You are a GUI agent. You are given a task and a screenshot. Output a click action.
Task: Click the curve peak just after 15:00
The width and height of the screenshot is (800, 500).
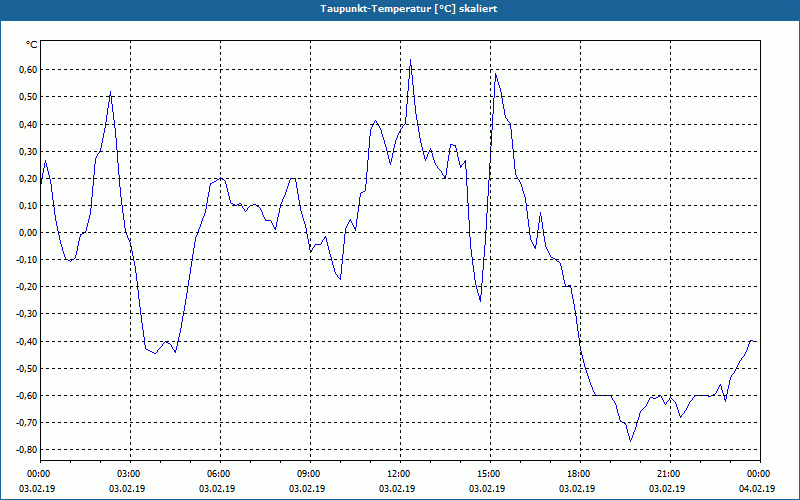coord(495,74)
